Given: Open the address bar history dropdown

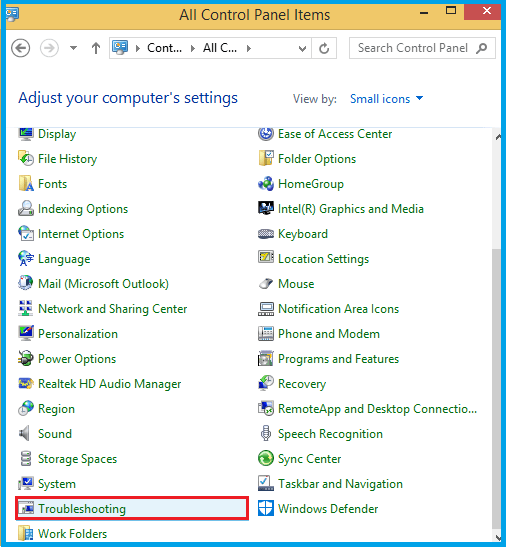Looking at the screenshot, I should [x=303, y=48].
